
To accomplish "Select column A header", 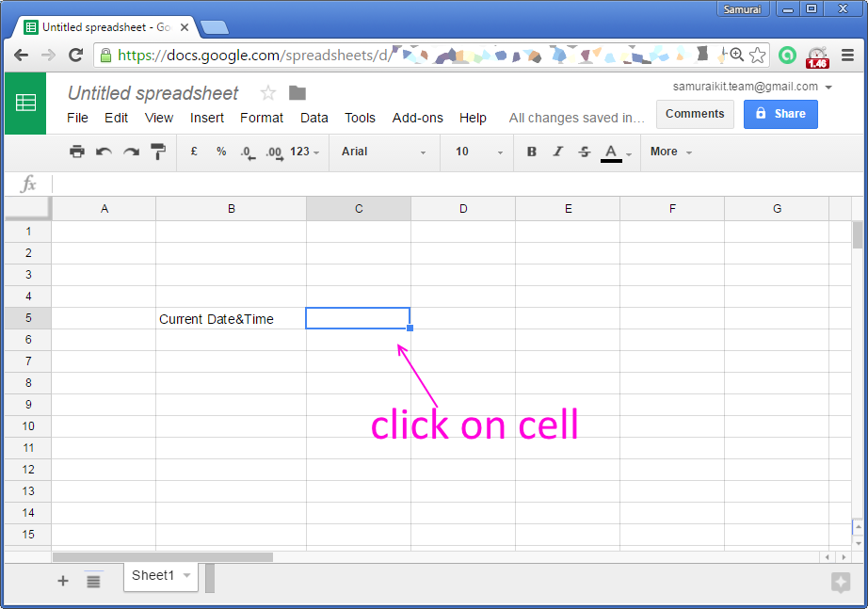I will click(x=104, y=209).
